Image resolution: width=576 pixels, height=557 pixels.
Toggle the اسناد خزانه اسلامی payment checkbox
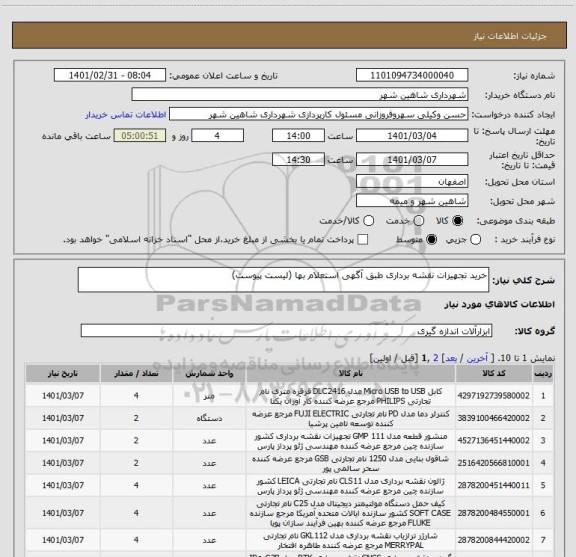pyautogui.click(x=363, y=240)
